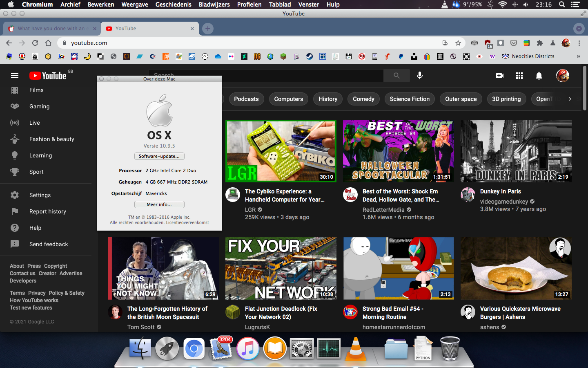Launch VLC from the Dock
Image resolution: width=588 pixels, height=368 pixels.
pyautogui.click(x=356, y=349)
